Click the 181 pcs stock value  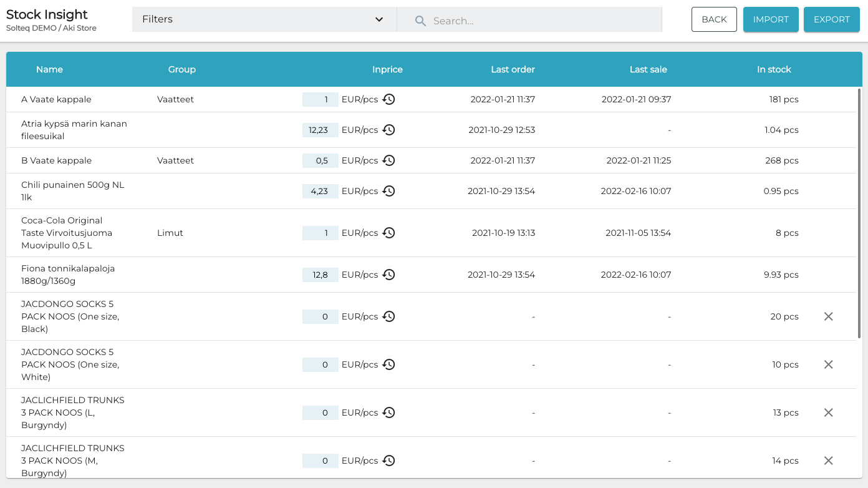[x=784, y=99]
